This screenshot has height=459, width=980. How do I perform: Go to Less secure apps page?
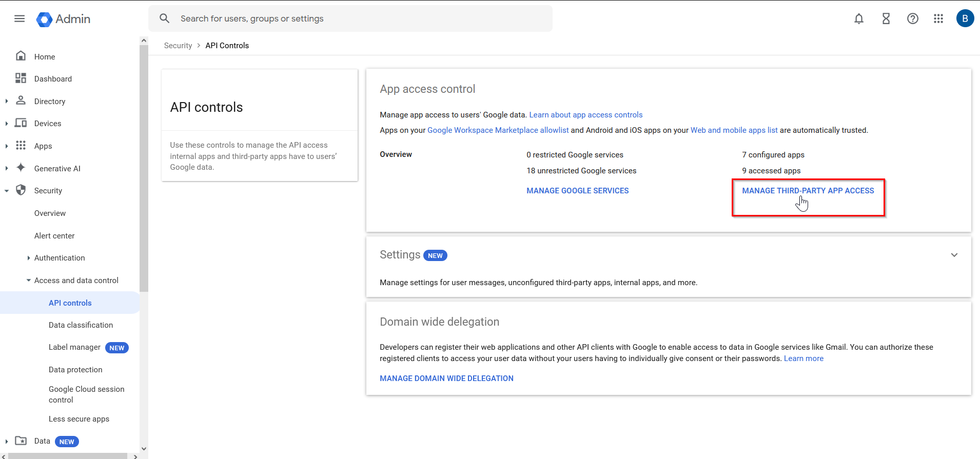pos(79,419)
